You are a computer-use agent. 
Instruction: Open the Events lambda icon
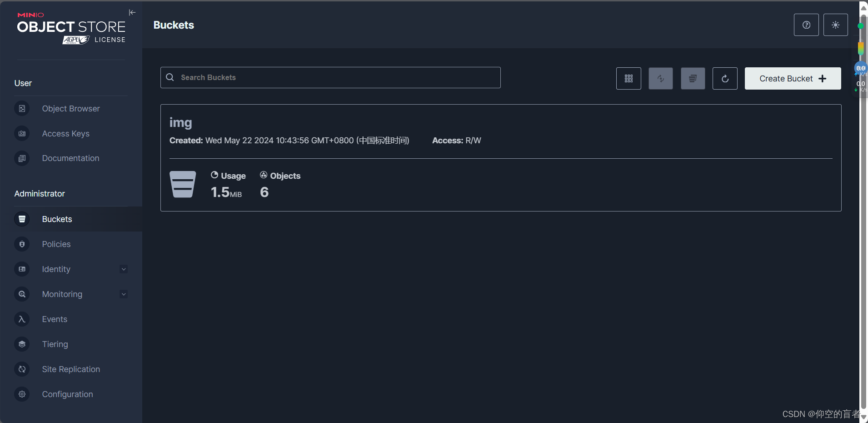pyautogui.click(x=22, y=319)
